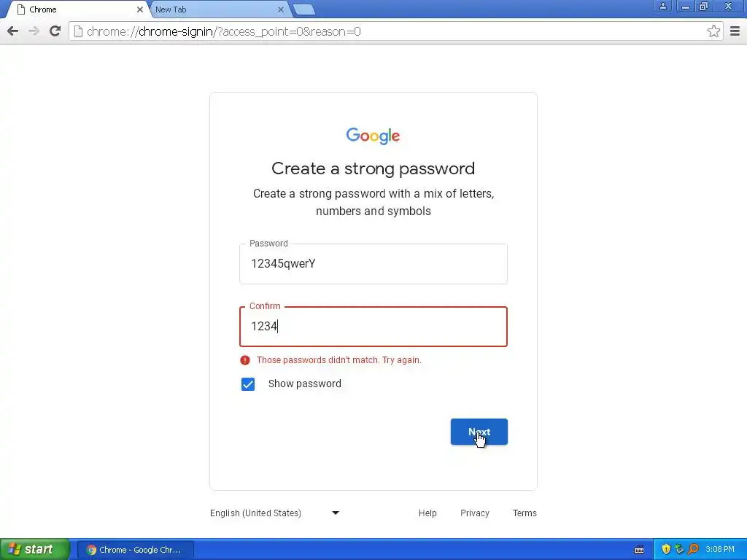Open the Privacy link
The width and height of the screenshot is (747, 560).
(x=474, y=513)
